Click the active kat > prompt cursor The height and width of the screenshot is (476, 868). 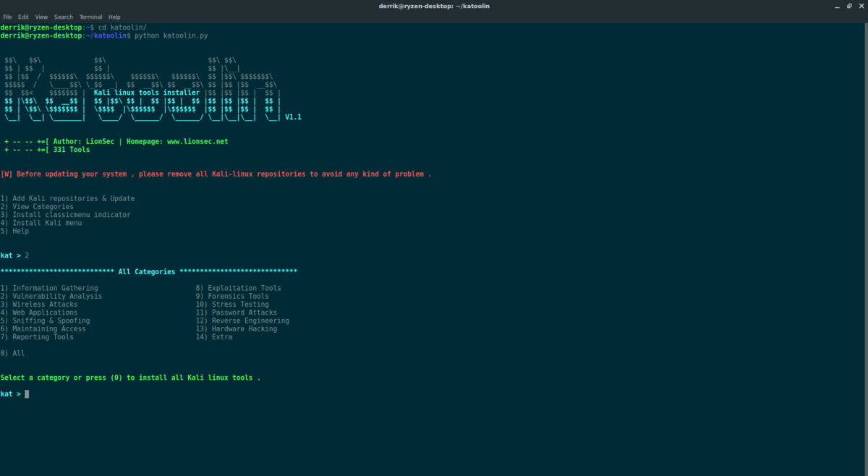tap(27, 394)
